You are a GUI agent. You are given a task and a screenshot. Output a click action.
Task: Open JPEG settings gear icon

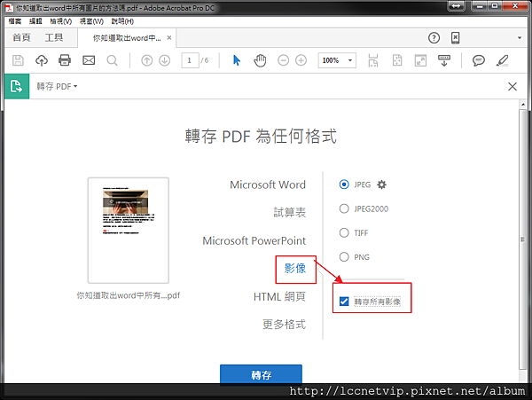[382, 184]
